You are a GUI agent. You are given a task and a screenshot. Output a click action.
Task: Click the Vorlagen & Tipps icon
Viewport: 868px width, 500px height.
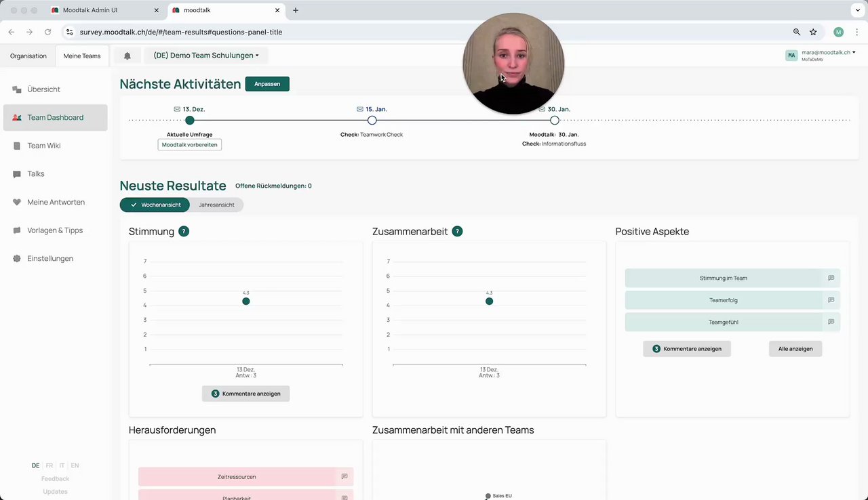[17, 230]
